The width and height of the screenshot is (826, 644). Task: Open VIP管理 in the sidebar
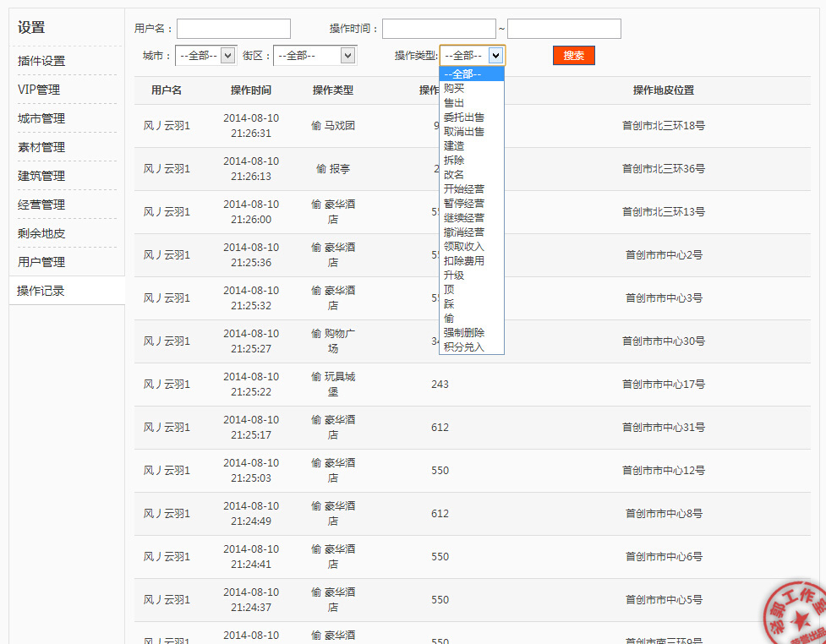39,90
